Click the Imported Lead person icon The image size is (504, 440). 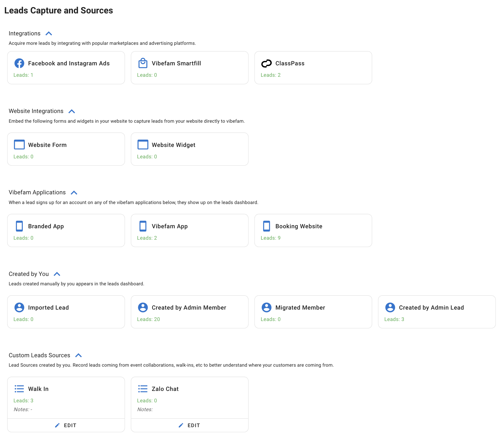[19, 307]
